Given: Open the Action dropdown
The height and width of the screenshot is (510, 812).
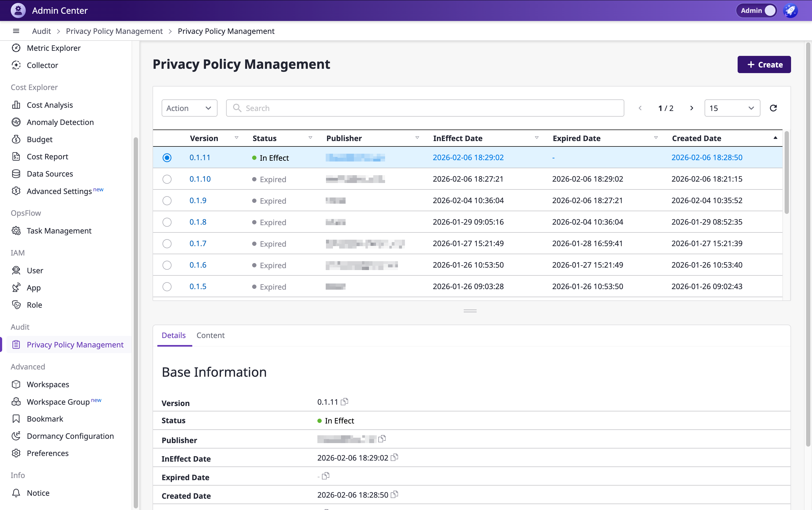Looking at the screenshot, I should tap(189, 108).
